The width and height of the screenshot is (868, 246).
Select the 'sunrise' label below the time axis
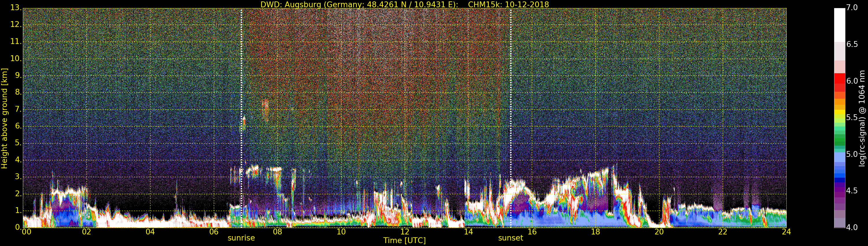241,238
